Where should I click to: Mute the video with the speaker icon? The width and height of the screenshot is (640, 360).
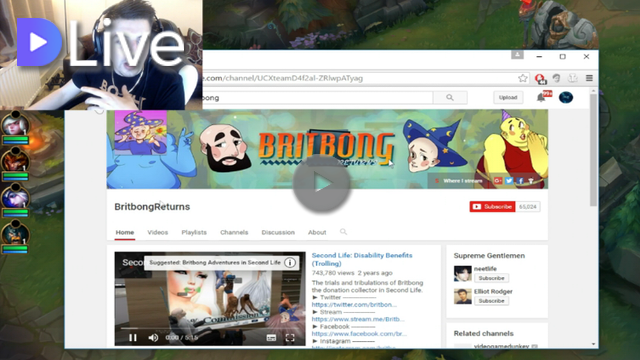[153, 338]
